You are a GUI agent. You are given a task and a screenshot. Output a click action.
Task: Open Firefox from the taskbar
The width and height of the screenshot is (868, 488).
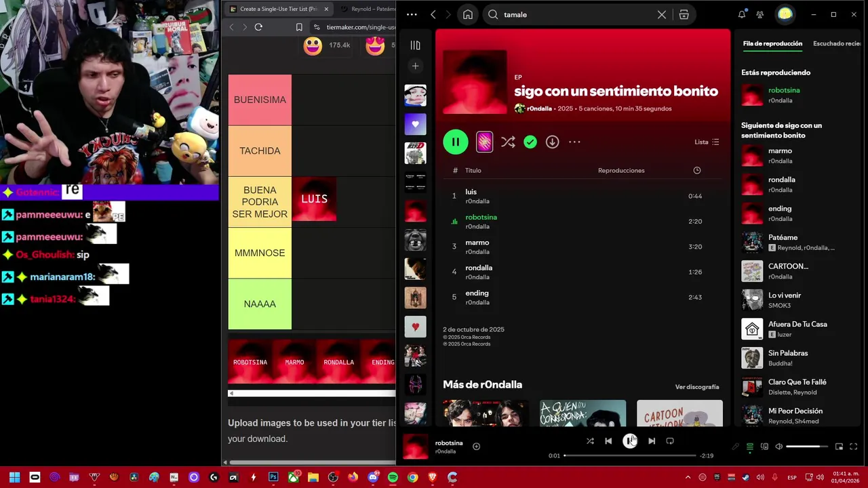coord(353,477)
